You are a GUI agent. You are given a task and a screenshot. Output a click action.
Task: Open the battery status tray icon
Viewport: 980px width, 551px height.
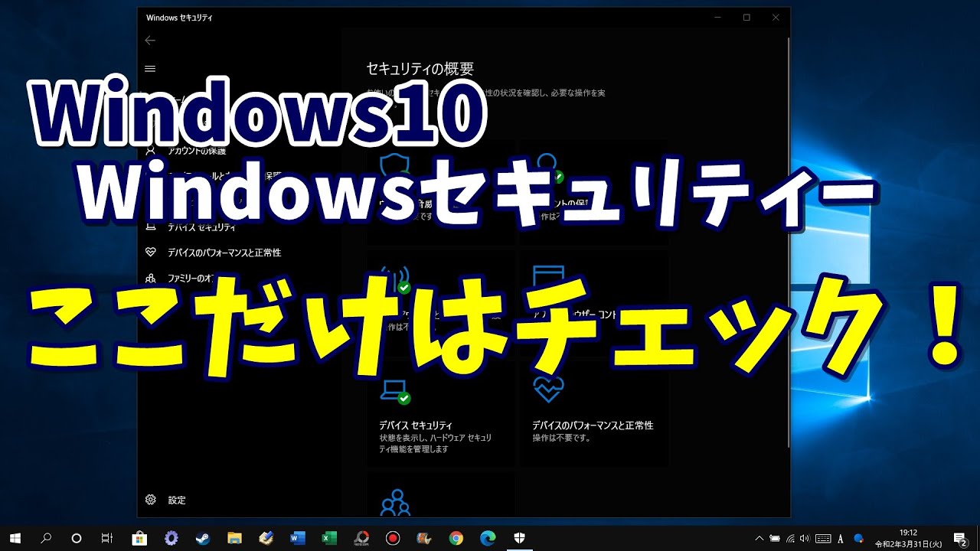(775, 538)
